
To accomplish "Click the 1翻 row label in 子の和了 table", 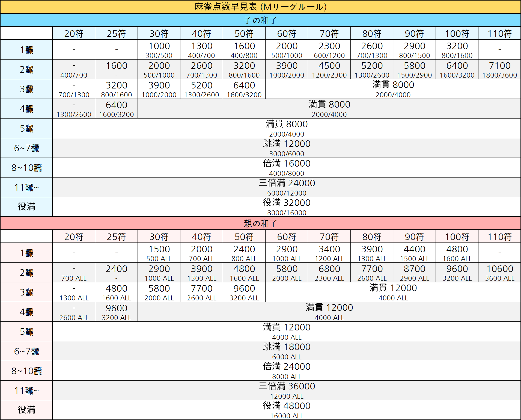I will click(x=26, y=50).
